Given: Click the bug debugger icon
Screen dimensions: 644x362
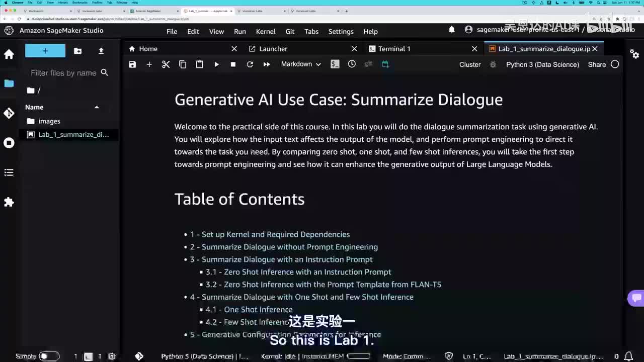Looking at the screenshot, I should tap(493, 64).
